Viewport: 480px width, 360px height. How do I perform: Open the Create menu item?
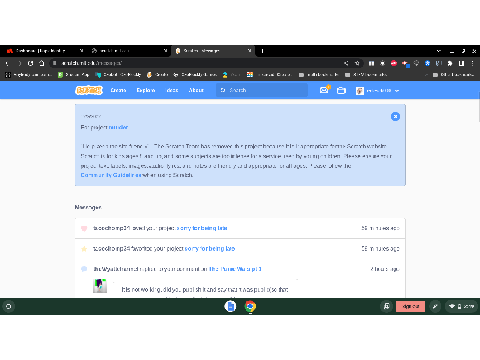tap(118, 90)
